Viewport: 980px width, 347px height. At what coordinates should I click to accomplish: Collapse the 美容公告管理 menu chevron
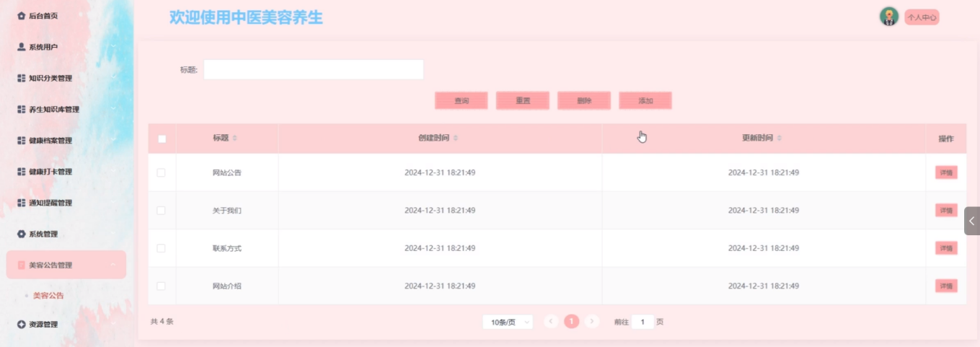[113, 265]
